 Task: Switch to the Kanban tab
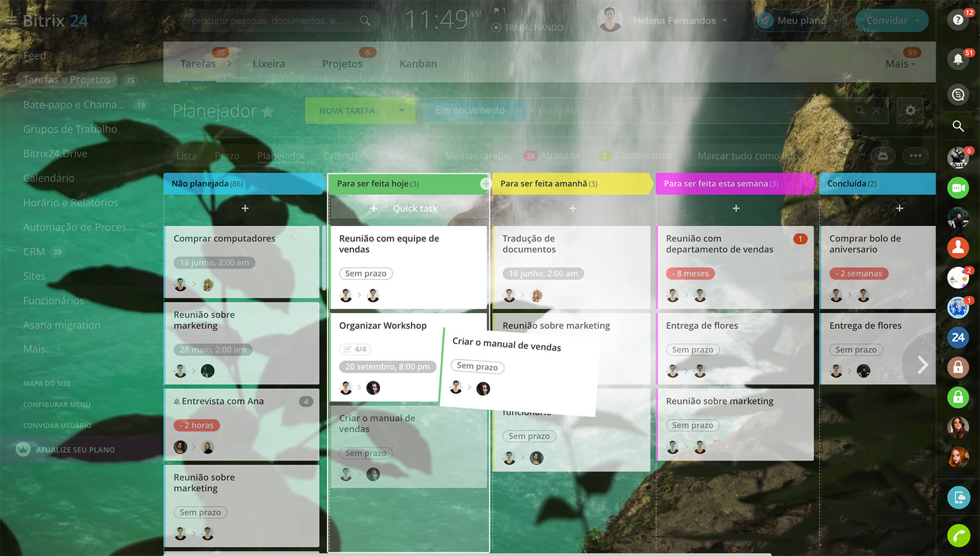click(x=418, y=64)
